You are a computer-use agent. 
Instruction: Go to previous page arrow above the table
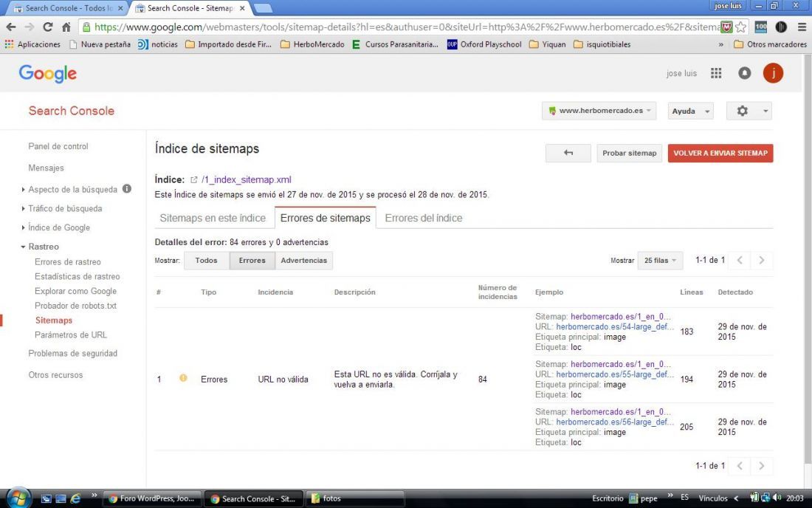[740, 261]
